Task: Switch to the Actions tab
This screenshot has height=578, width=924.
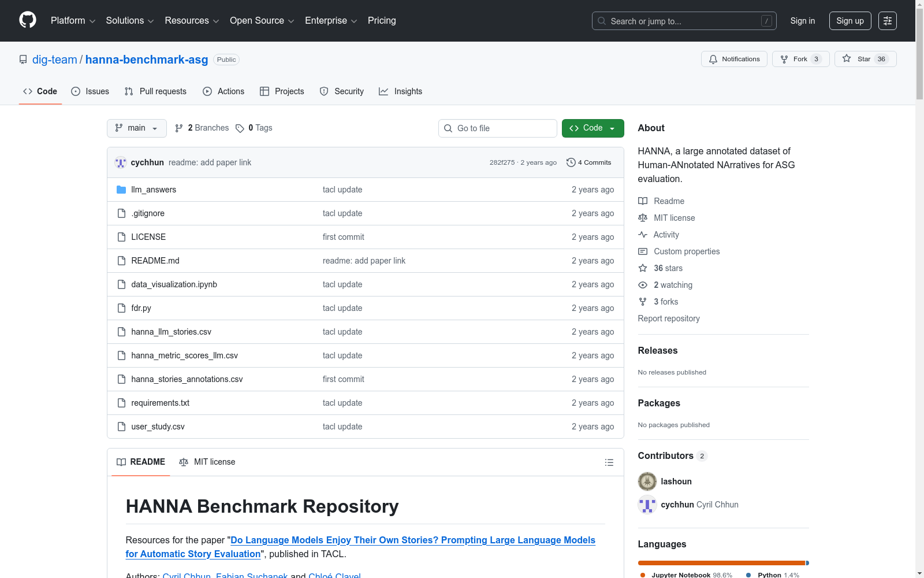Action: click(x=223, y=91)
